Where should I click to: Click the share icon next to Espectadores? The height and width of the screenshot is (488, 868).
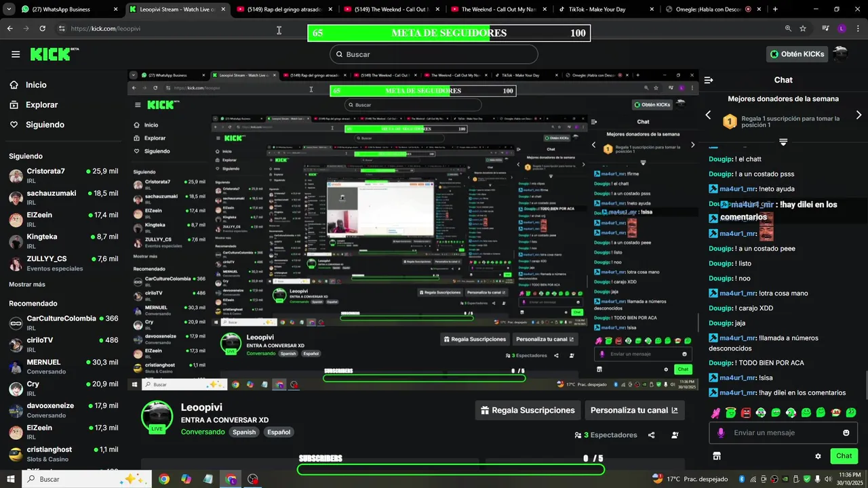coord(651,435)
